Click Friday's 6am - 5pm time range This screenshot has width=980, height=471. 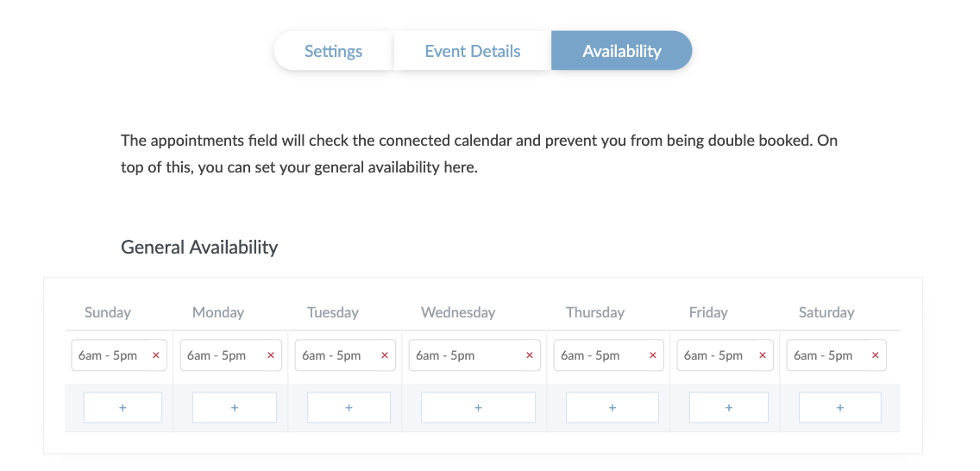[713, 355]
